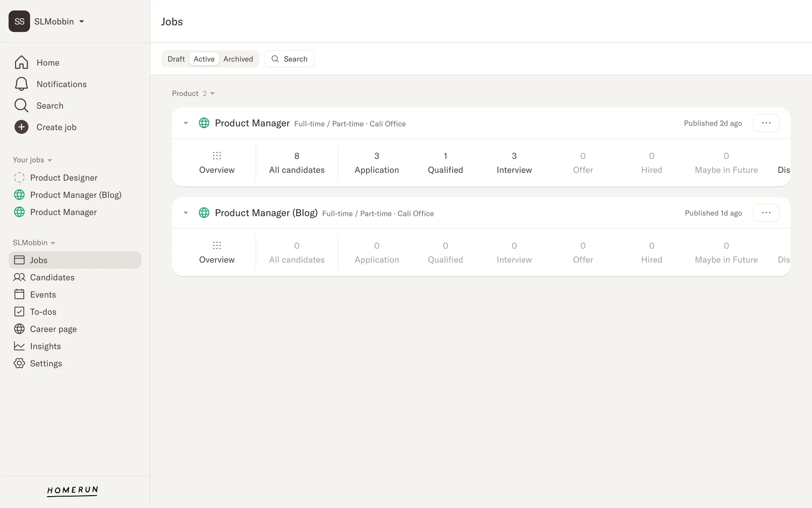The width and height of the screenshot is (812, 508).
Task: Open Candidates people icon in sidebar
Action: point(19,277)
